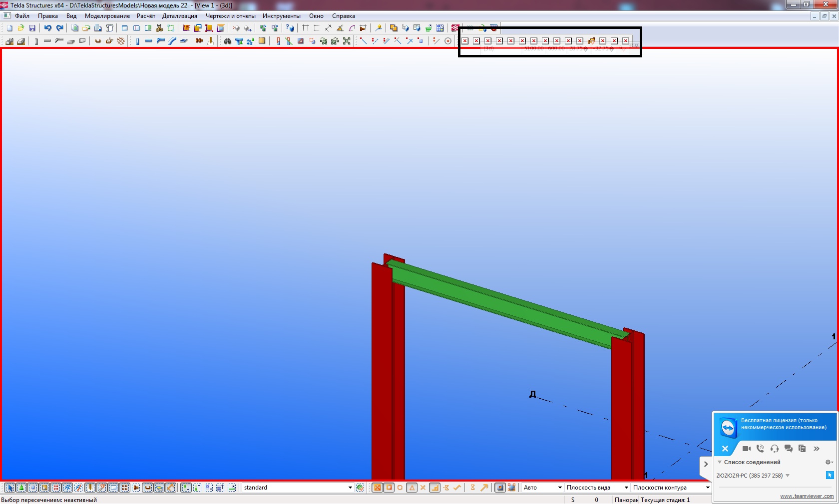Toggle the TeamViewer remote cursor control button
Screen dimensions: 839x504
click(x=830, y=475)
